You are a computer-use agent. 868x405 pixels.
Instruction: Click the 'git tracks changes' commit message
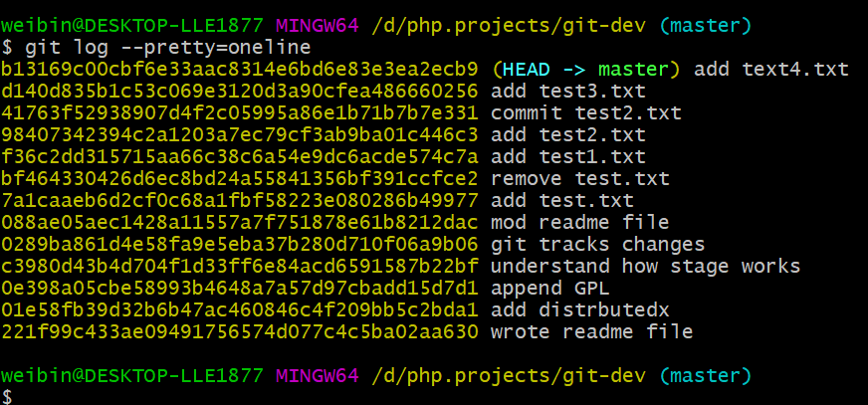click(598, 244)
